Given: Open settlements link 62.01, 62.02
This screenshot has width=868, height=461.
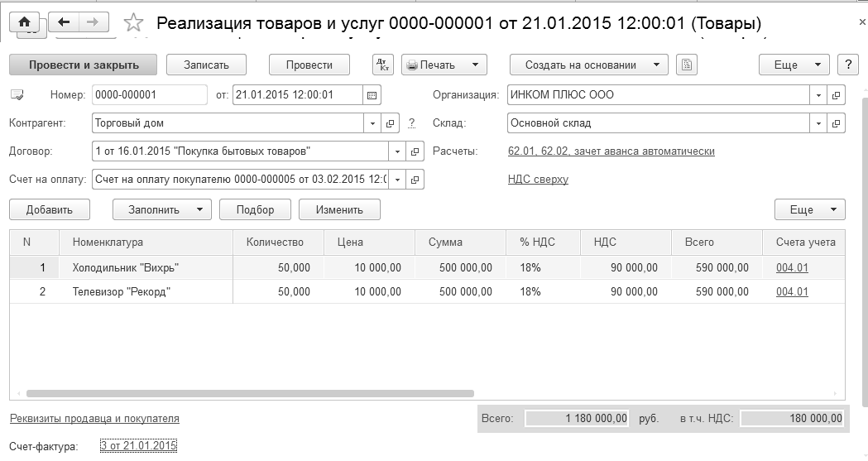Looking at the screenshot, I should point(611,151).
